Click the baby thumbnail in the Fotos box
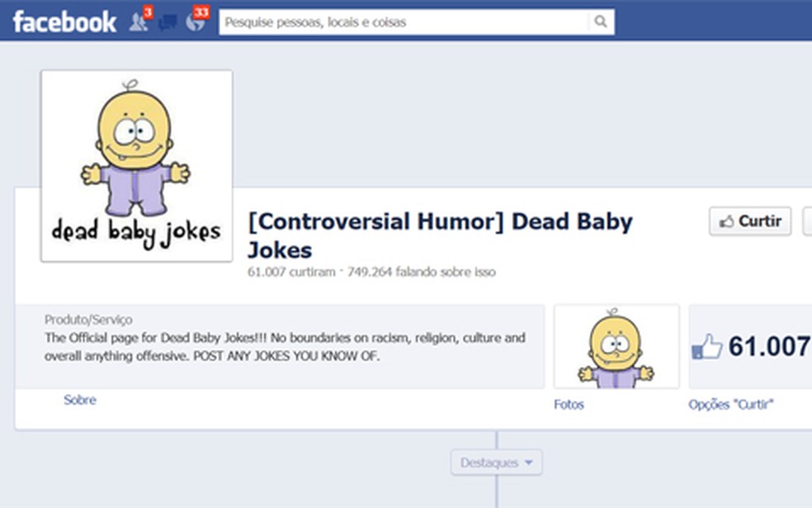This screenshot has height=508, width=812. 616,345
